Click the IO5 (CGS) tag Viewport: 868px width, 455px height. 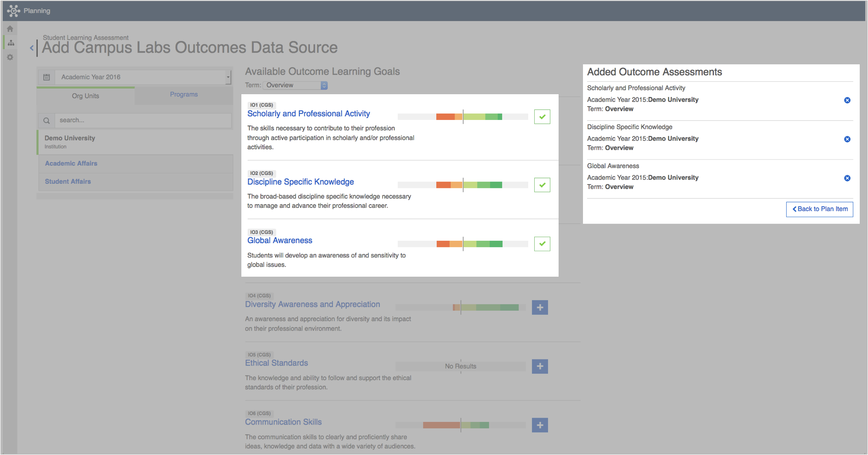click(259, 355)
